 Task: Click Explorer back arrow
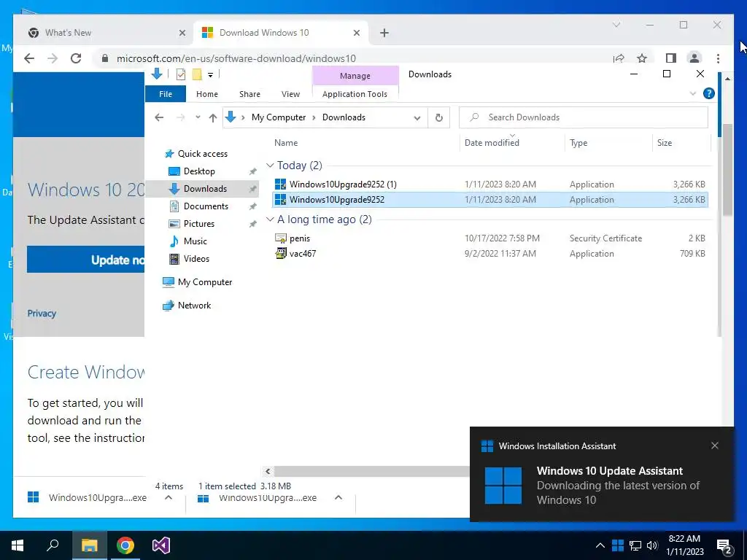pyautogui.click(x=159, y=117)
